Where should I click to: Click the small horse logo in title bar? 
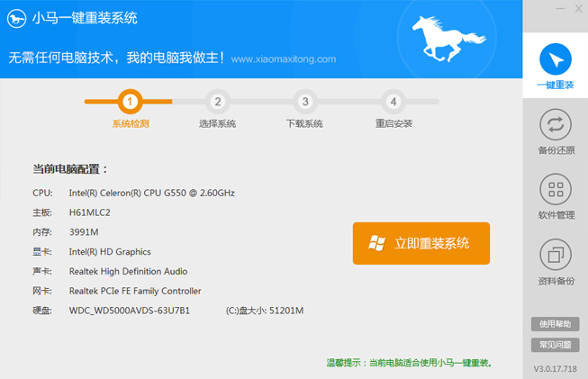[x=17, y=16]
